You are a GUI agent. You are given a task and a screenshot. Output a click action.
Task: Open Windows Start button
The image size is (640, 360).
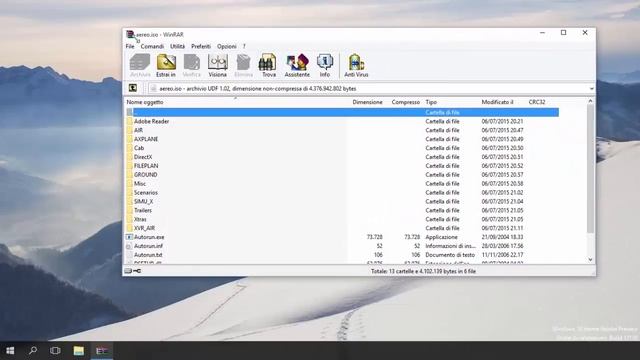click(10, 351)
